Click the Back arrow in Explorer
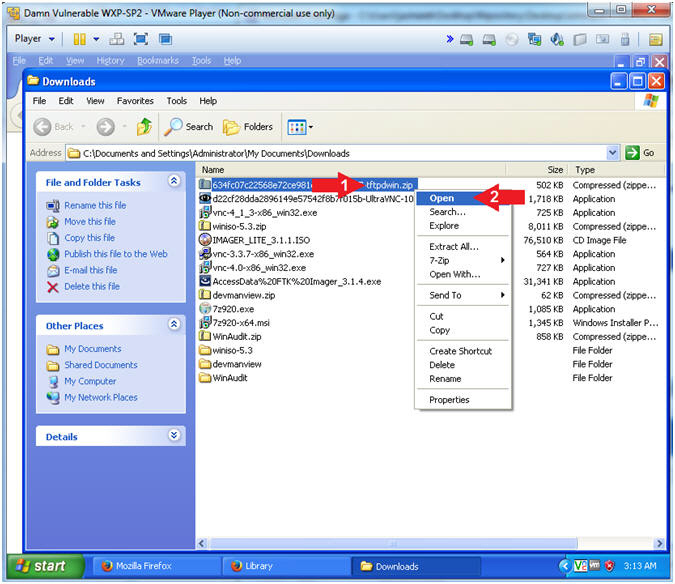This screenshot has width=675, height=584. pos(42,127)
